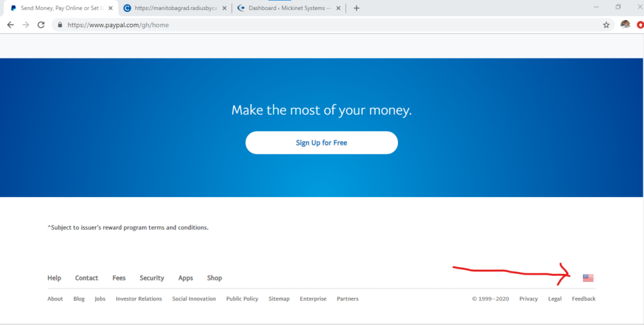Screen dimensions: 644x325
Task: Click the US flag country selector
Action: (x=588, y=278)
